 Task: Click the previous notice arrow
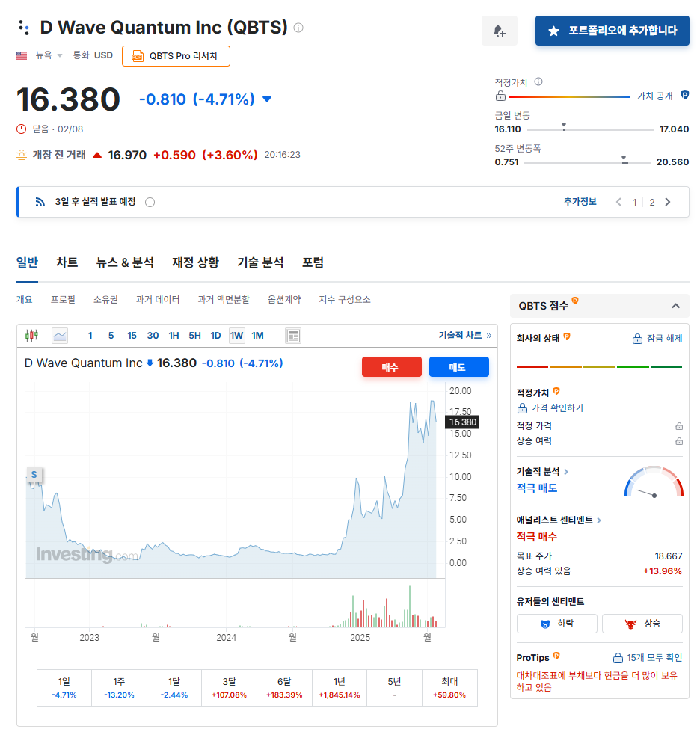click(x=619, y=202)
